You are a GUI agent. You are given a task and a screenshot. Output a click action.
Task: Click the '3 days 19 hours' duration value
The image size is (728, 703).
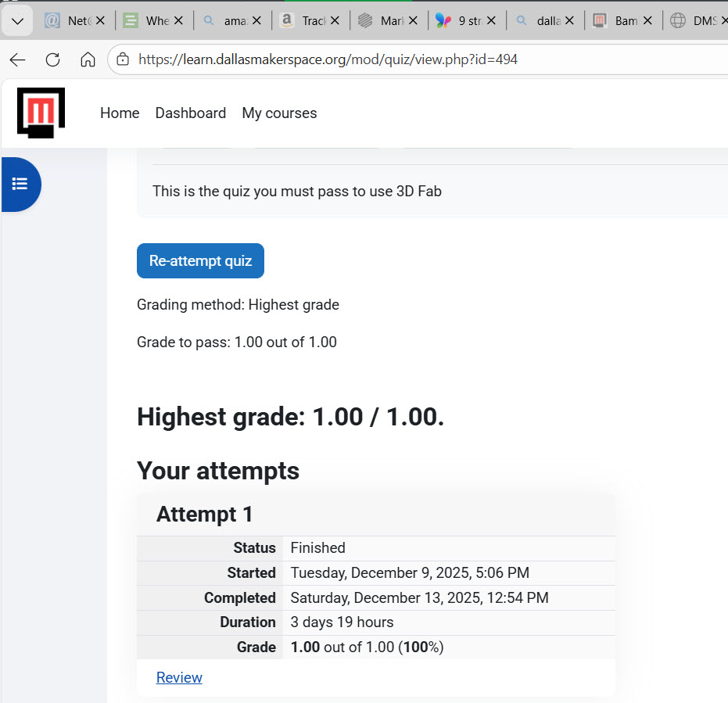tap(342, 622)
